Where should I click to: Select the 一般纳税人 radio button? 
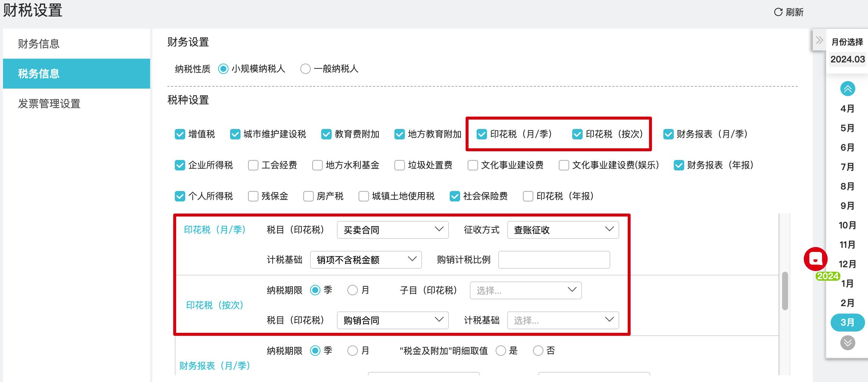point(306,69)
